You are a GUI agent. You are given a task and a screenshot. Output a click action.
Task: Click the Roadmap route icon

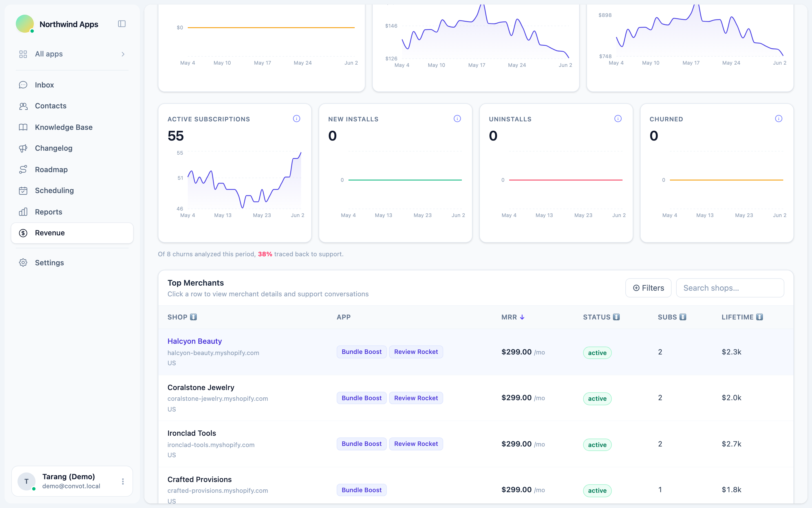[23, 170]
